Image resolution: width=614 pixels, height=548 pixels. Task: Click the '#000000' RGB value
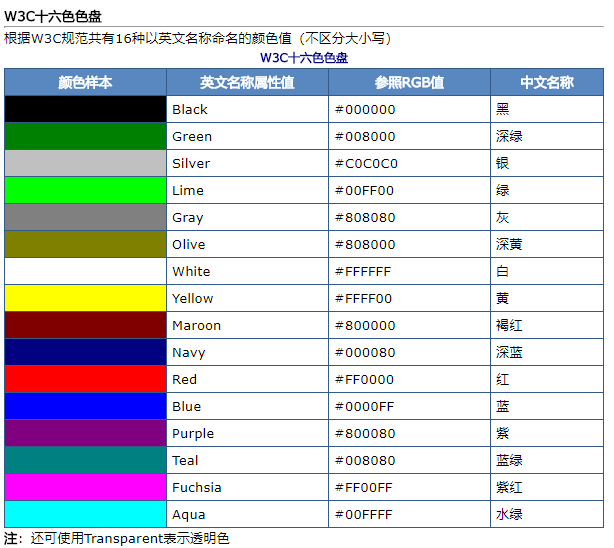point(365,110)
